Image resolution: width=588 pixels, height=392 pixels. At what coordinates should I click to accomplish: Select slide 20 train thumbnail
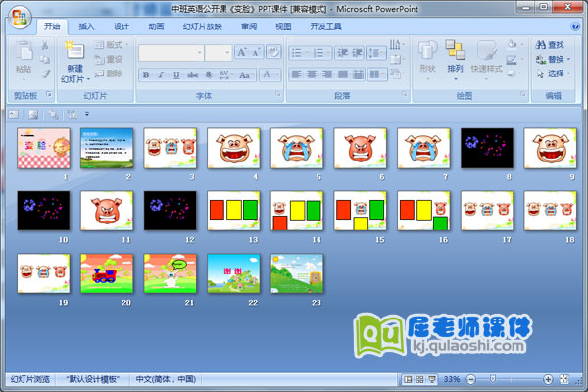[107, 273]
